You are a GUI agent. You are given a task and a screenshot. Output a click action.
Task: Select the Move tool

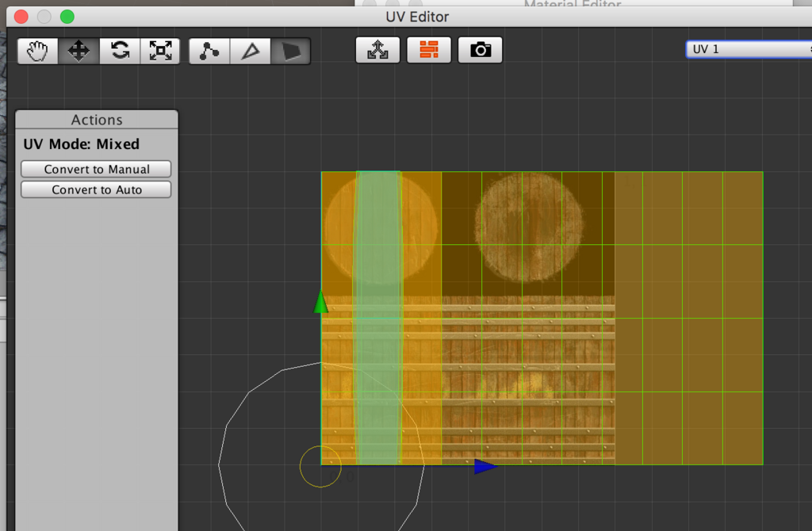coord(79,51)
